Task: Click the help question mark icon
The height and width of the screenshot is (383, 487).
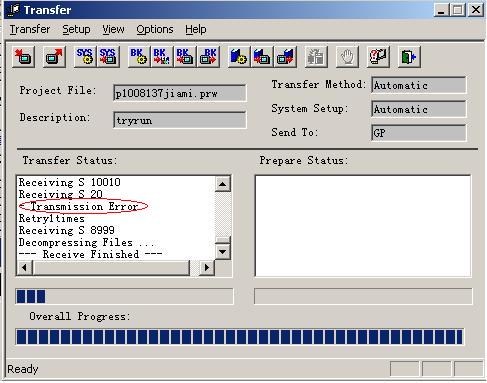Action: tap(378, 57)
